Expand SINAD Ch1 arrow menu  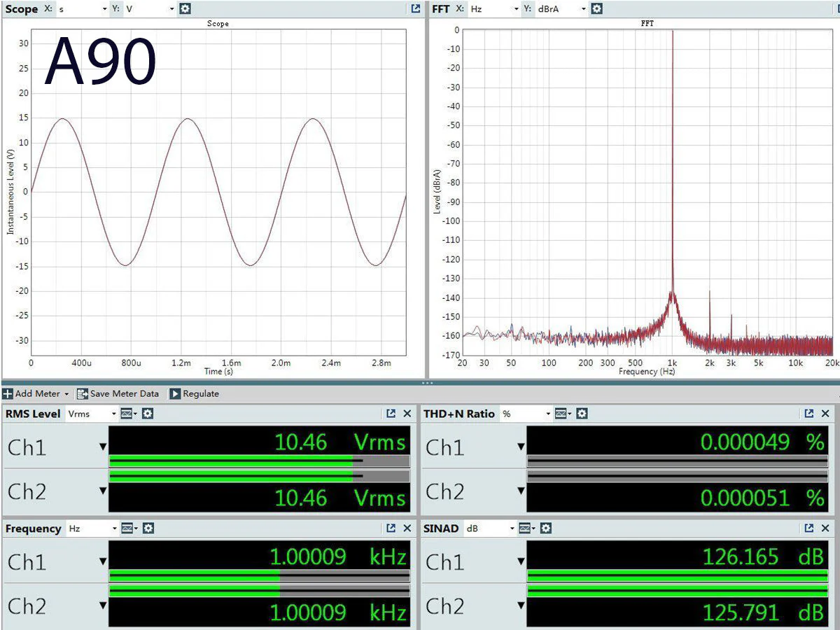[x=521, y=561]
